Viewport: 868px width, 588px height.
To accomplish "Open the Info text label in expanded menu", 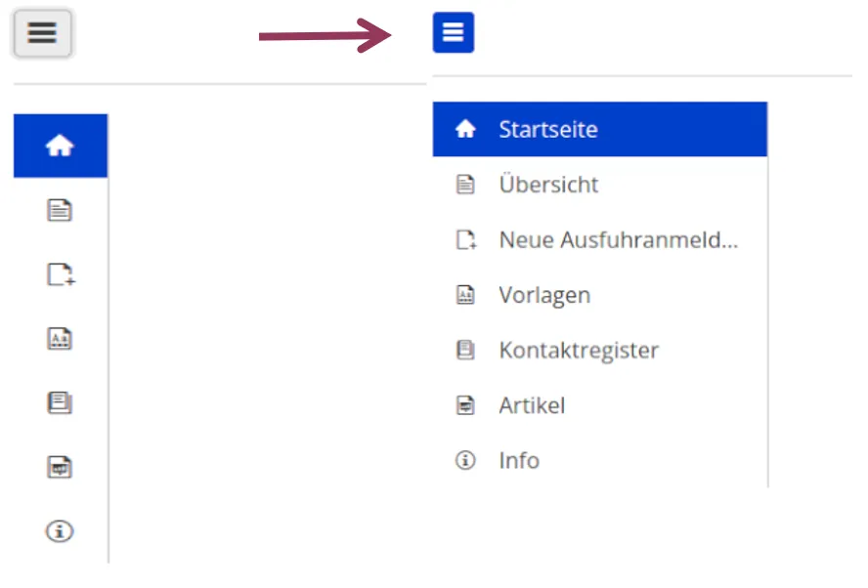I will pos(519,460).
